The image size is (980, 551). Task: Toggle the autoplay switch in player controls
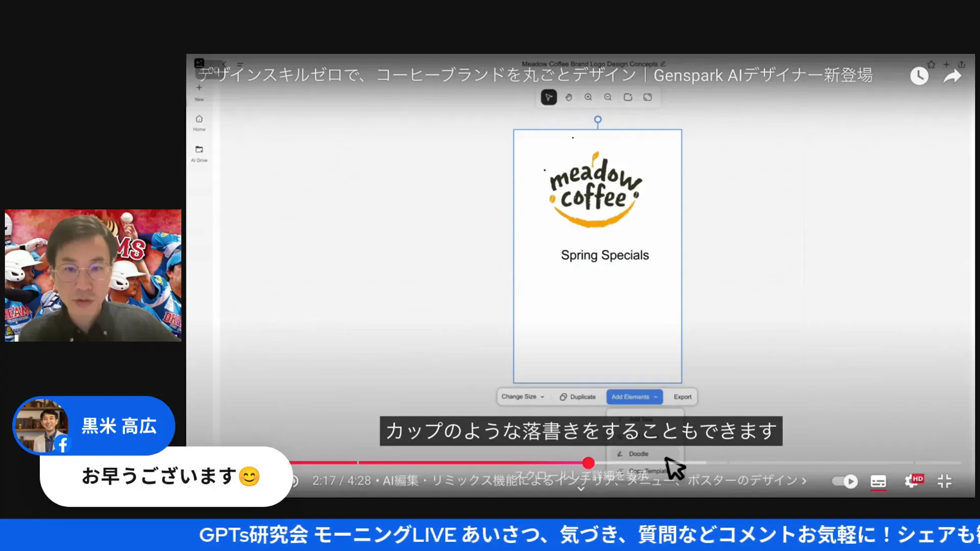point(845,481)
